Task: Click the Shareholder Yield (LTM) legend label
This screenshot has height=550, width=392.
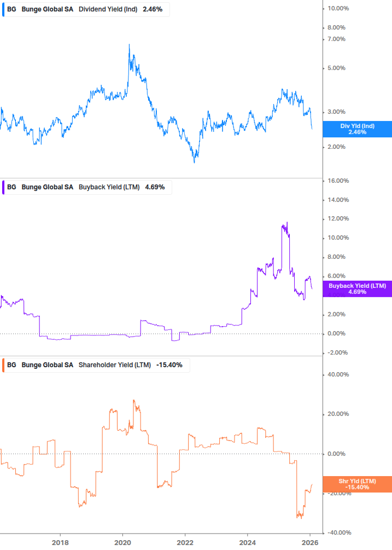Action: [x=115, y=365]
